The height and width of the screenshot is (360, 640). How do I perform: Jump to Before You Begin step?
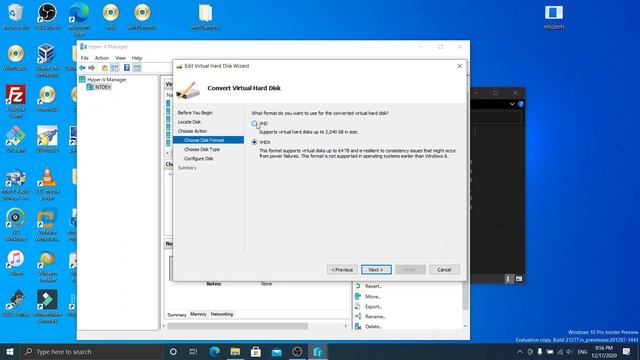[195, 113]
